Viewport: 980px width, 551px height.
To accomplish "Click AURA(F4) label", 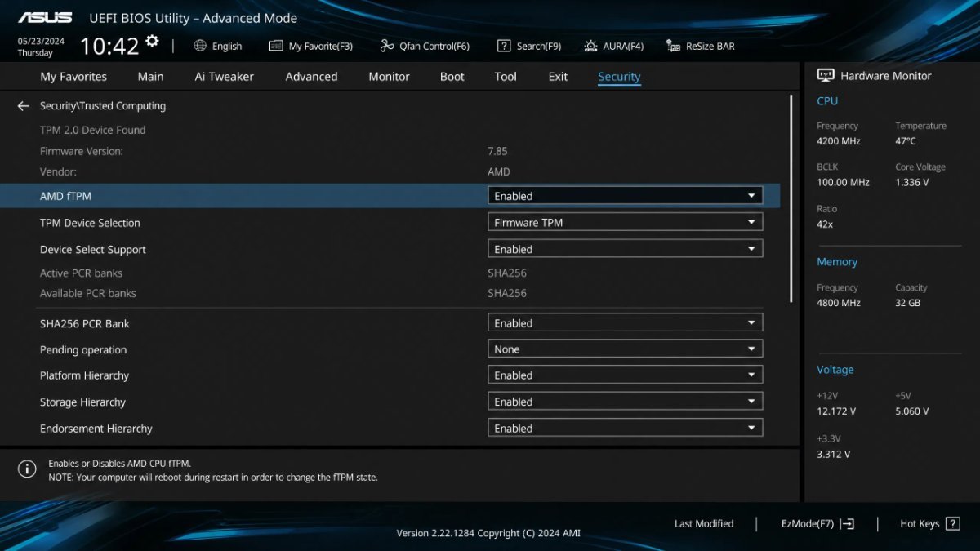I will tap(623, 47).
